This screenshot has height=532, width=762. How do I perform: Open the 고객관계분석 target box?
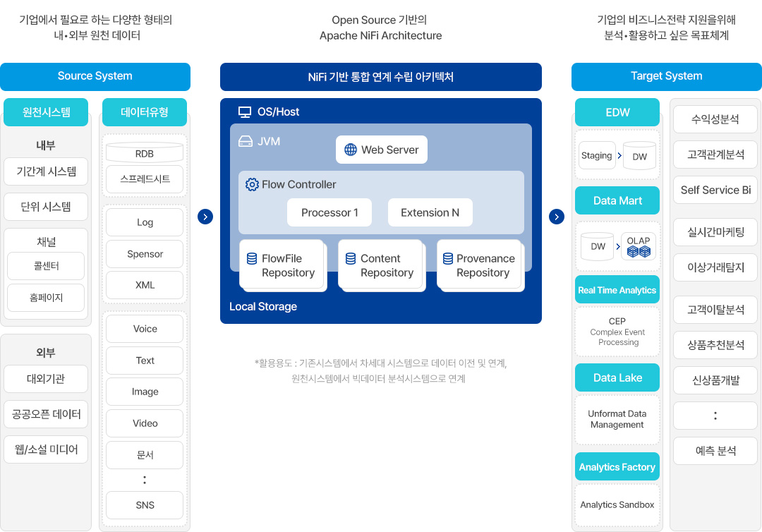pos(715,155)
